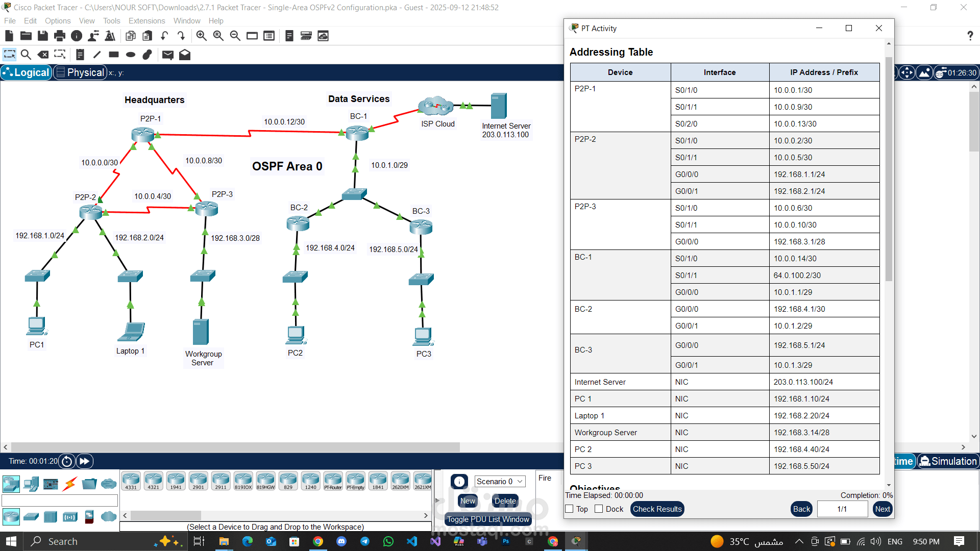The image size is (980, 551).
Task: Select the Delete tool icon
Action: (x=43, y=55)
